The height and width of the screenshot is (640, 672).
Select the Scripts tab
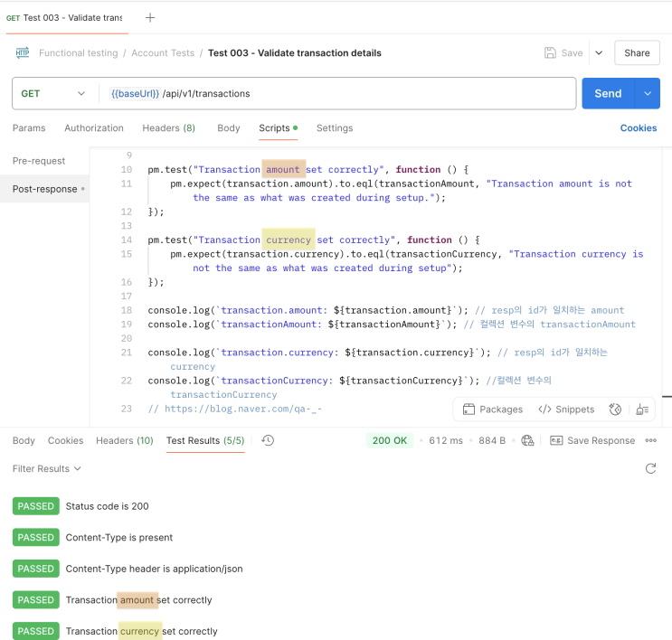[x=279, y=128]
